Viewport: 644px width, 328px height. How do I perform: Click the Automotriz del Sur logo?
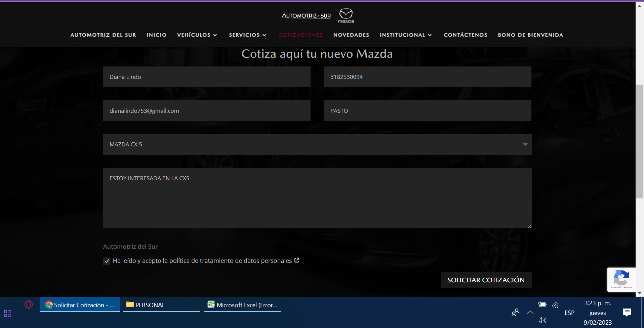tap(306, 16)
